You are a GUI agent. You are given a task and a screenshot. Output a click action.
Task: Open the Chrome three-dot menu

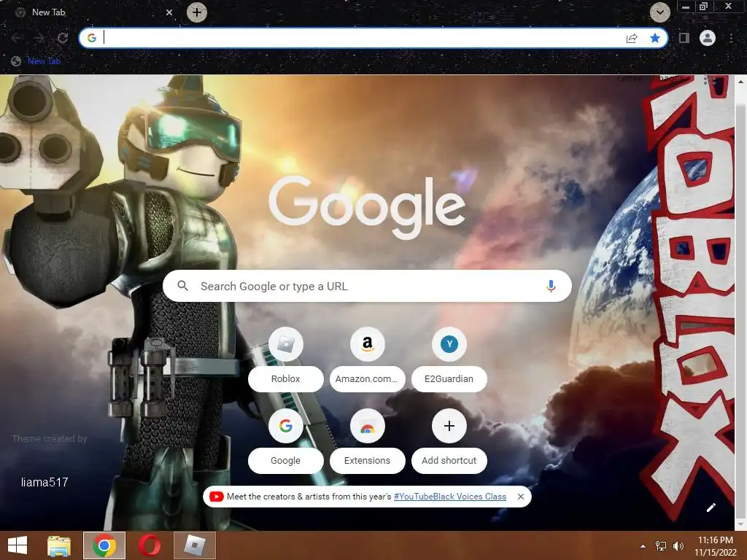731,38
